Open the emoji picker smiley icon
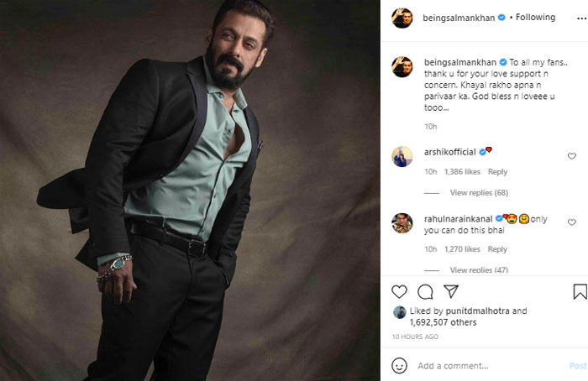Screen dimensions: 588x381 click(x=399, y=365)
